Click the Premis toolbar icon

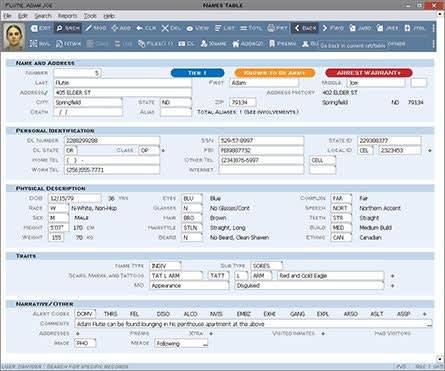tap(283, 44)
